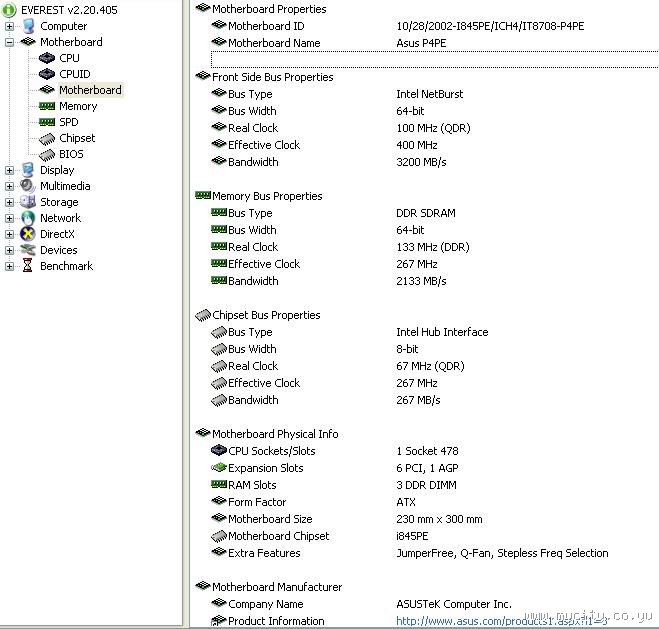Click the SPD module icon
659x629 pixels.
(x=47, y=122)
